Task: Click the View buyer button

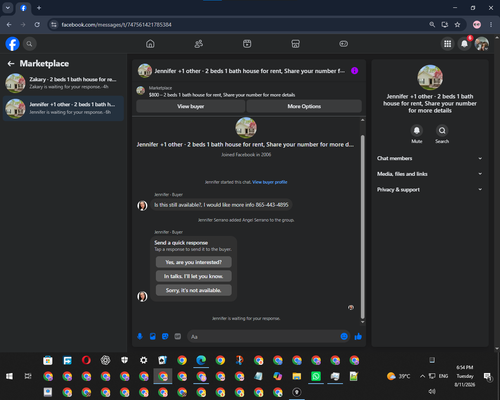Action: coord(191,106)
